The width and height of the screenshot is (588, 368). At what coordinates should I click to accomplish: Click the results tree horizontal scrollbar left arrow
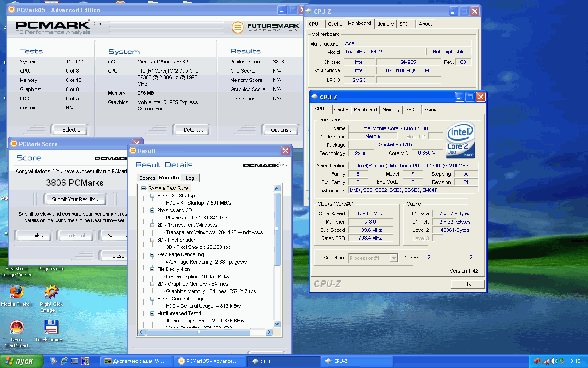[142, 332]
